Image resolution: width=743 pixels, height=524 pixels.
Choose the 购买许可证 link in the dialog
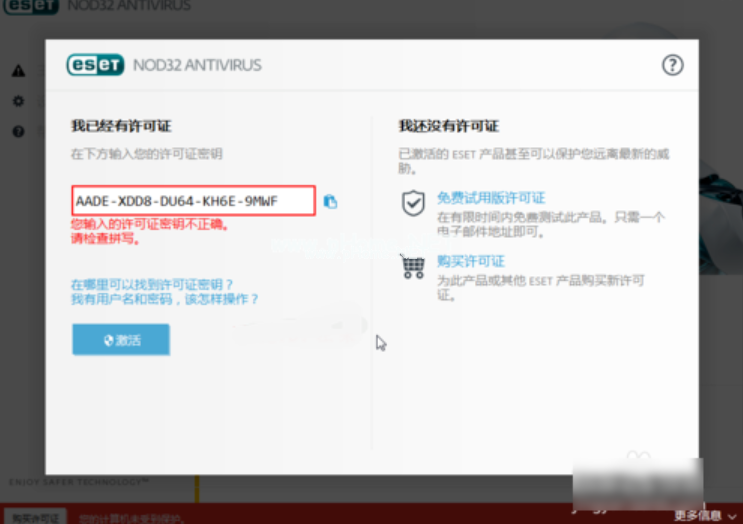tap(470, 261)
